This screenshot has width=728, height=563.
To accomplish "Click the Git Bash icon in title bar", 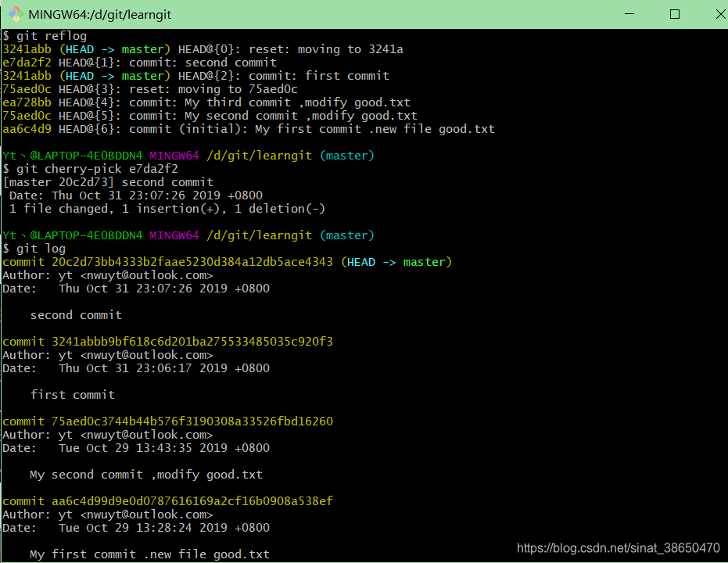I will coord(16,14).
